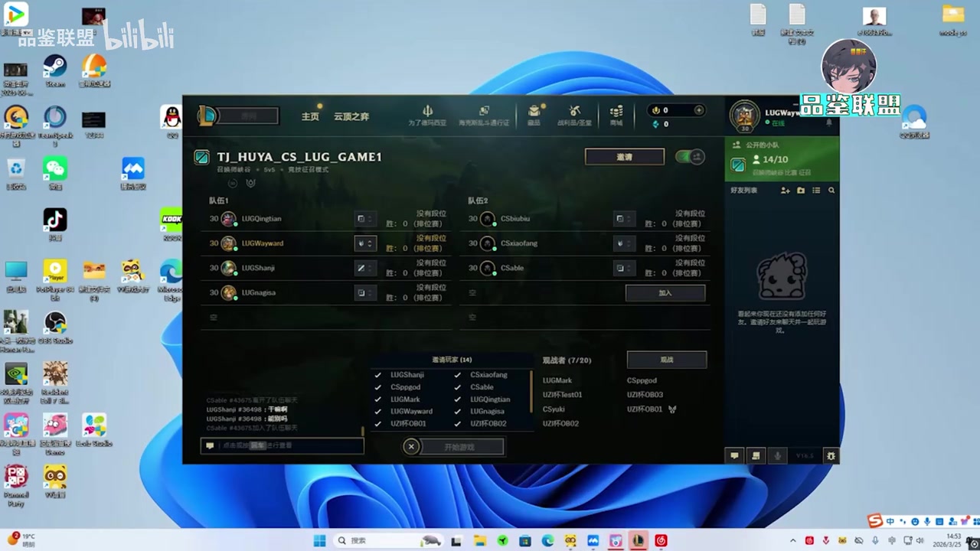Uncheck invited player CSxiaofang
The image size is (980, 551).
pos(457,375)
